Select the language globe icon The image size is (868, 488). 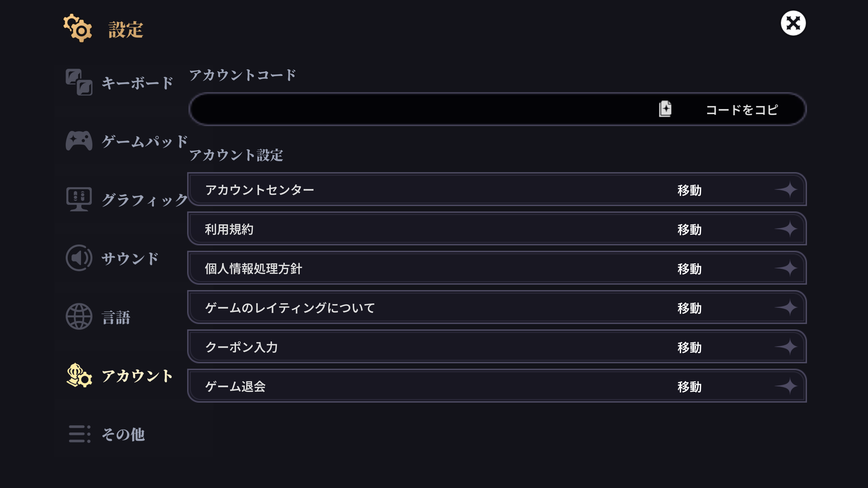click(79, 317)
